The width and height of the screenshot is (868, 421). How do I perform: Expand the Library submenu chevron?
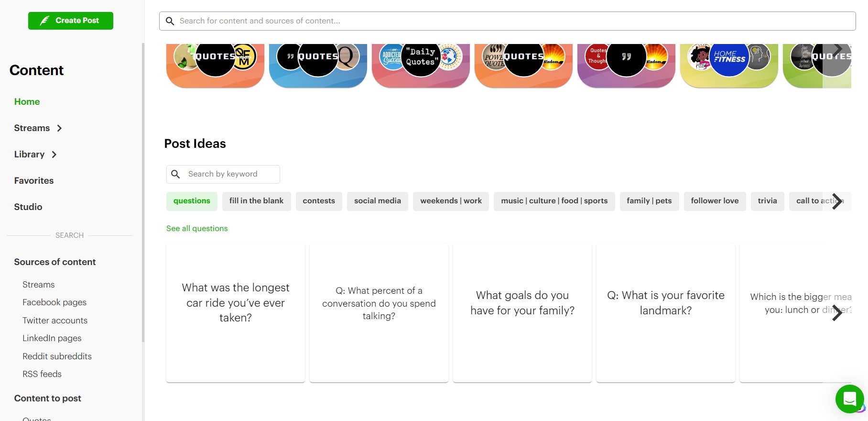[x=54, y=155]
